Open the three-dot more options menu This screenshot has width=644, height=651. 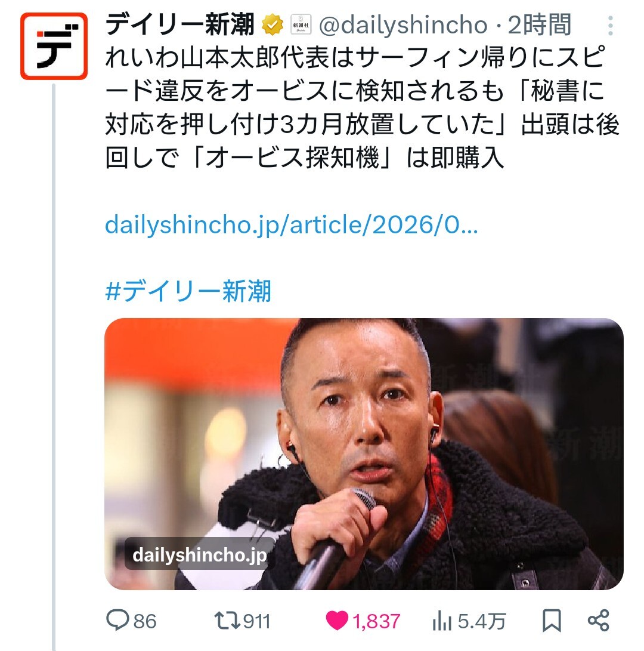611,26
